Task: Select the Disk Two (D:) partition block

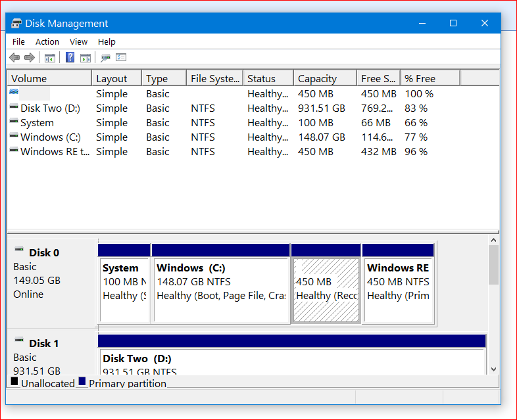Action: (x=292, y=355)
